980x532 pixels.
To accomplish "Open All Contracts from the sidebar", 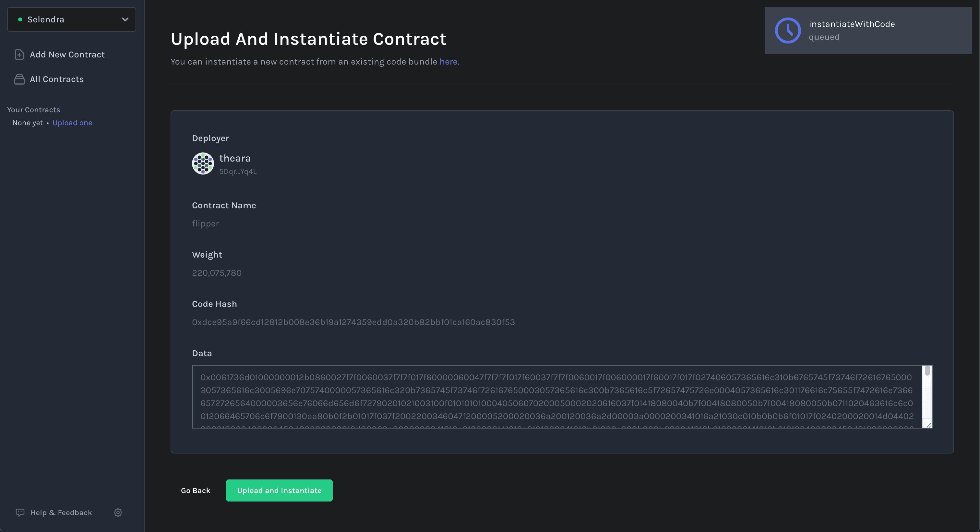I will 56,79.
